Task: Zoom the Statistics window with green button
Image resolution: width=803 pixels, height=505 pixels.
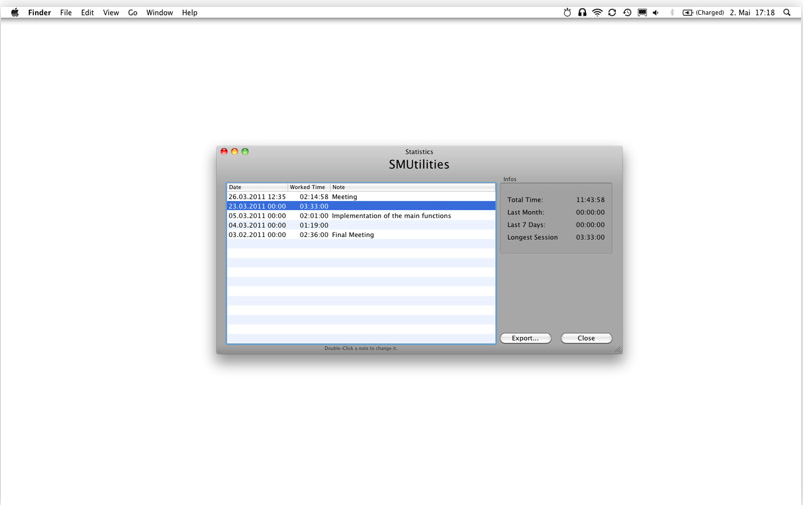Action: (245, 151)
